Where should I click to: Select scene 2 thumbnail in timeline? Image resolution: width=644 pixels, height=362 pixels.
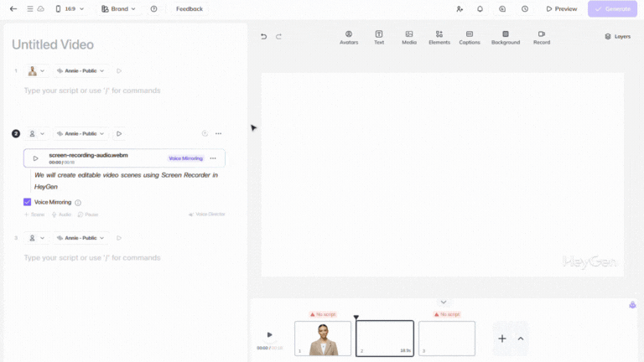coord(385,339)
